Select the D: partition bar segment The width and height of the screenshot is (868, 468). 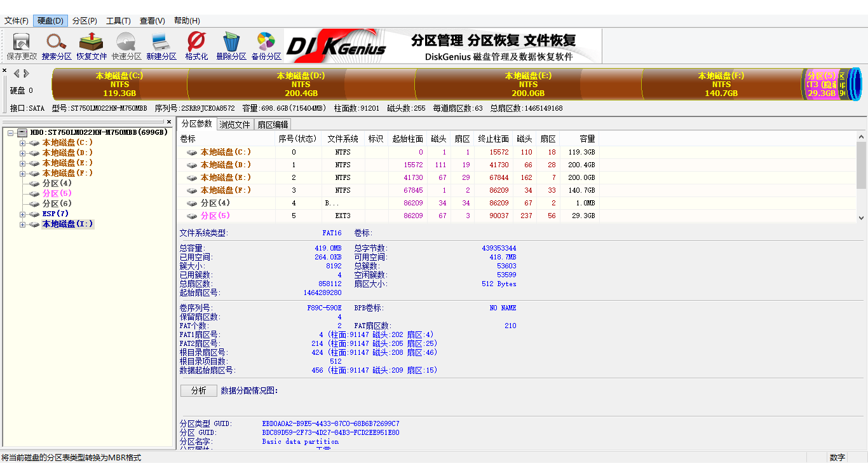(x=301, y=84)
